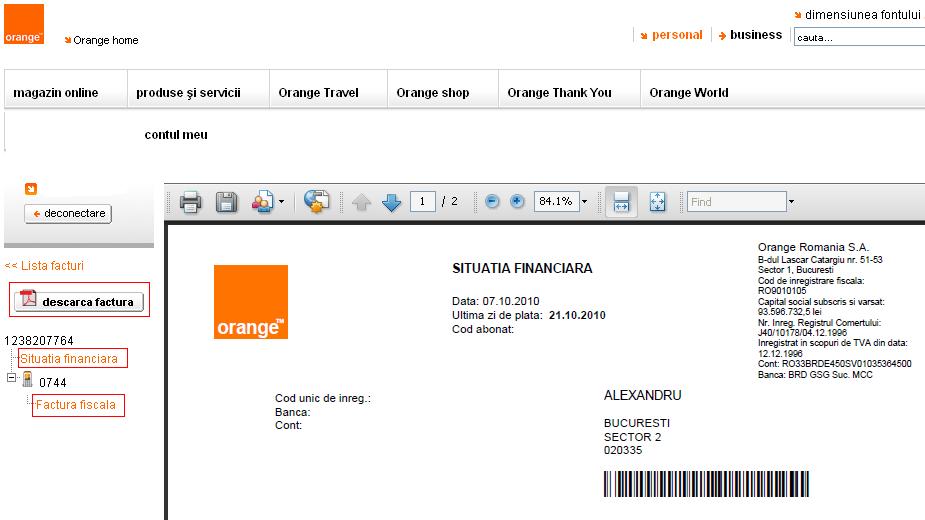The width and height of the screenshot is (925, 520).
Task: Click the orange arrow icon above deconectare
Action: click(31, 189)
